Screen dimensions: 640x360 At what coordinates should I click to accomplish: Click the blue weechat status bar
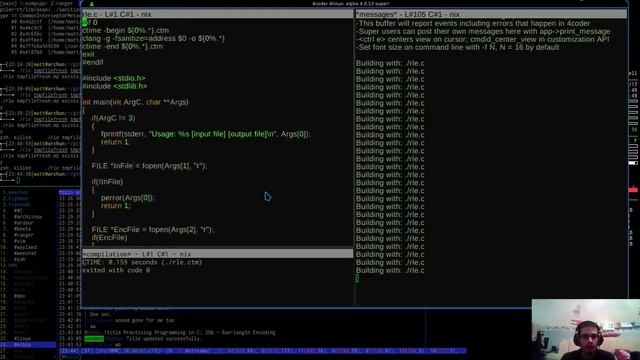pyautogui.click(x=262, y=351)
